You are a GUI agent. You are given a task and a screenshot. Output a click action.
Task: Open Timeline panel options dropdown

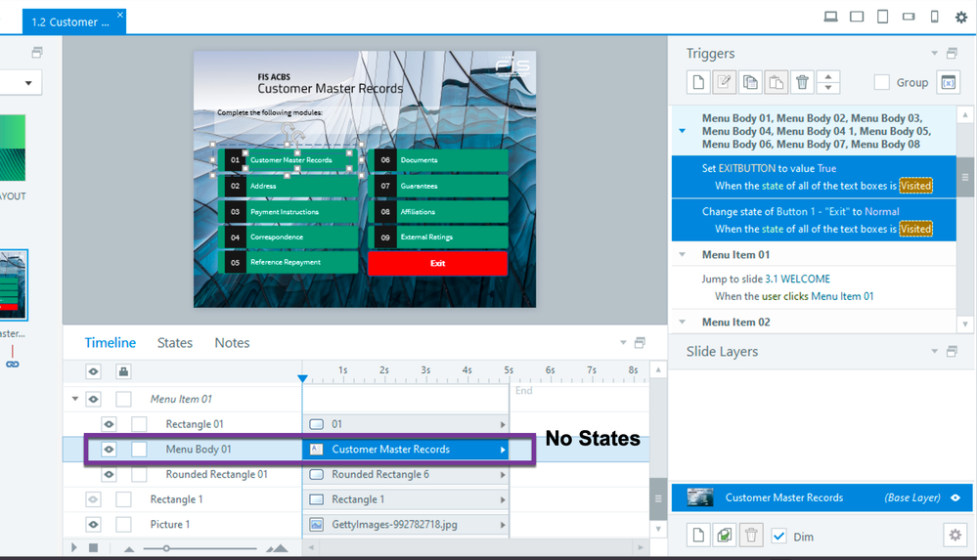(x=622, y=343)
